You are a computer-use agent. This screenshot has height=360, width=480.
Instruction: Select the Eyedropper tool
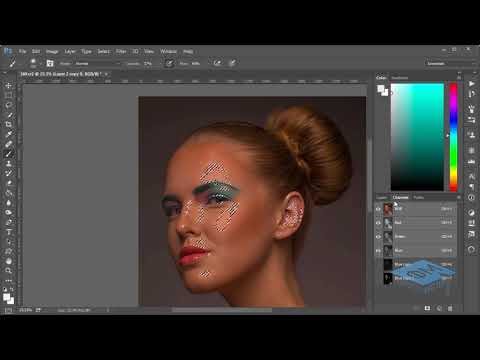point(9,134)
